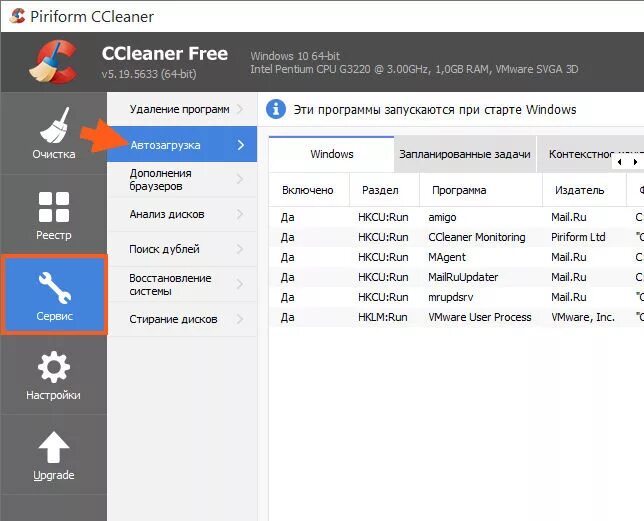This screenshot has height=521, width=644.
Task: Click Piriform Ltd publisher cell
Action: tap(578, 237)
